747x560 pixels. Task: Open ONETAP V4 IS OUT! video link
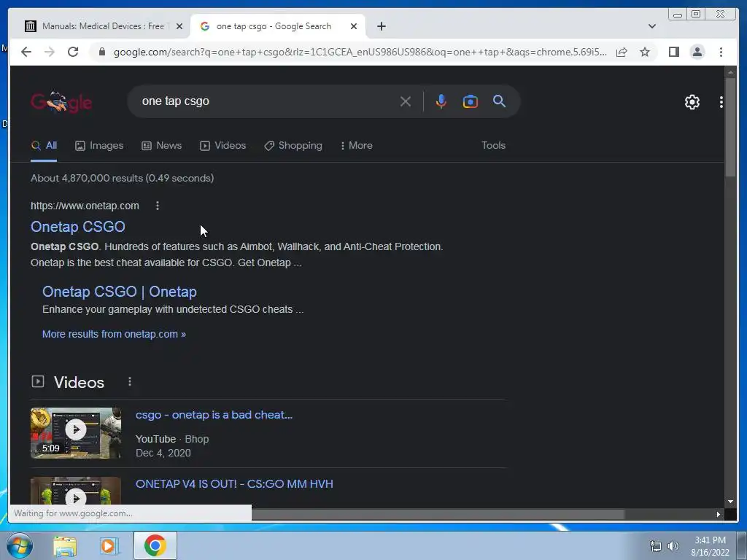(234, 484)
